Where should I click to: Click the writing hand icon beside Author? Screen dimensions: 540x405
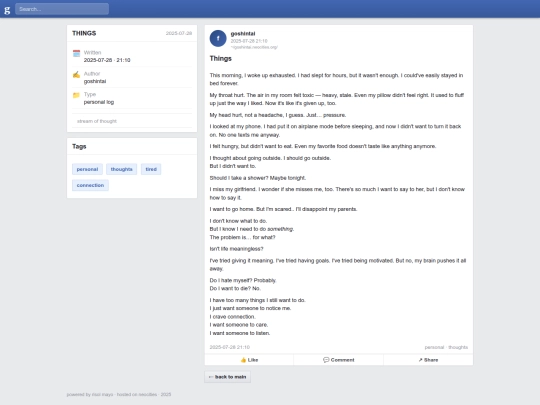pos(76,74)
